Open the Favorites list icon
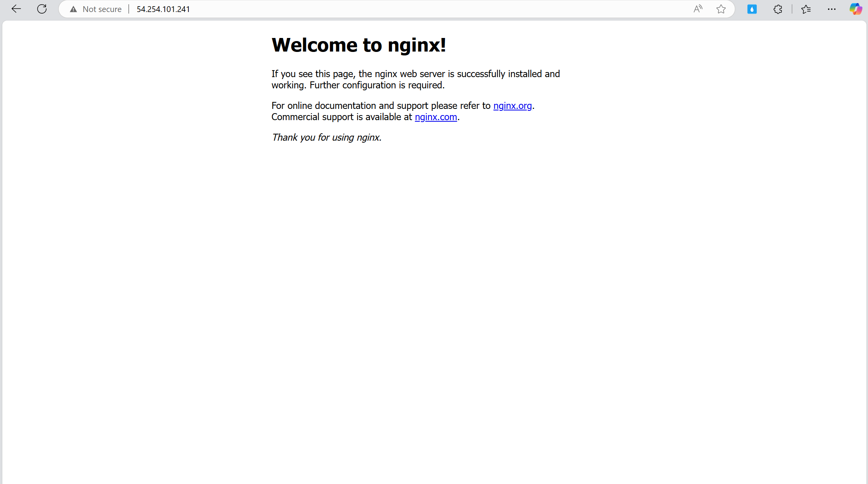 pos(806,9)
